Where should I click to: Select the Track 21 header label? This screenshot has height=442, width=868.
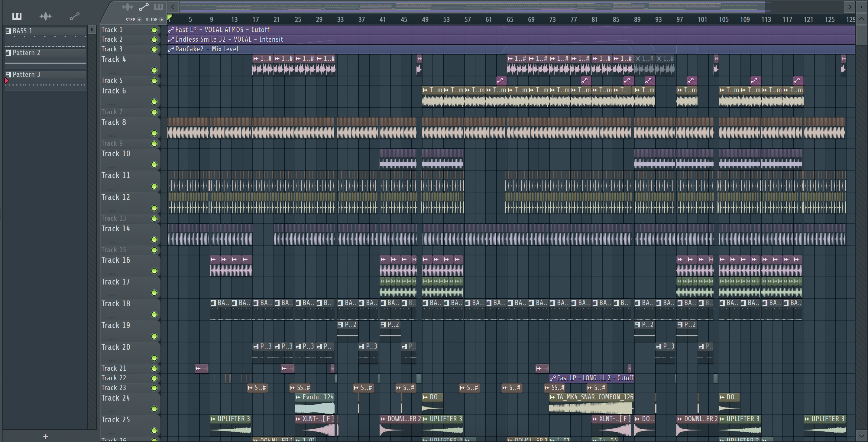click(114, 369)
